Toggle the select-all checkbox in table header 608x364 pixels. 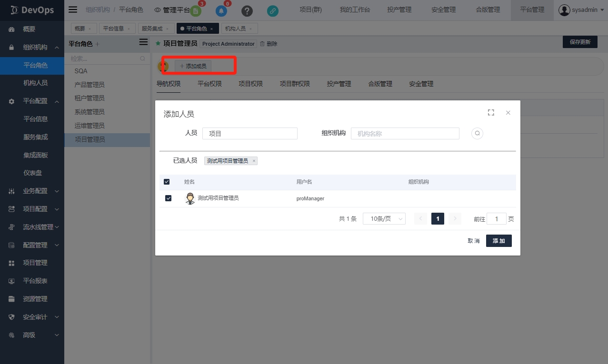coord(167,182)
